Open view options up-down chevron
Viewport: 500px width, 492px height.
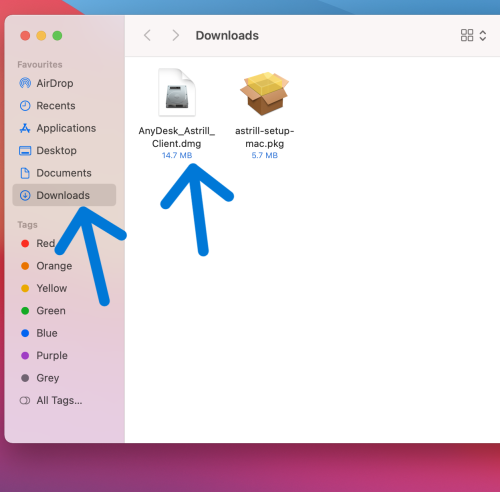pyautogui.click(x=482, y=35)
